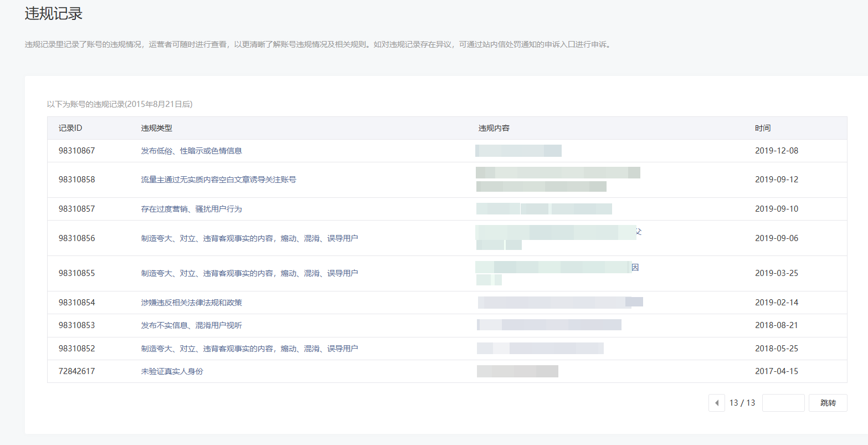This screenshot has width=868, height=445.
Task: Click date 2019-12-08
Action: pos(777,151)
